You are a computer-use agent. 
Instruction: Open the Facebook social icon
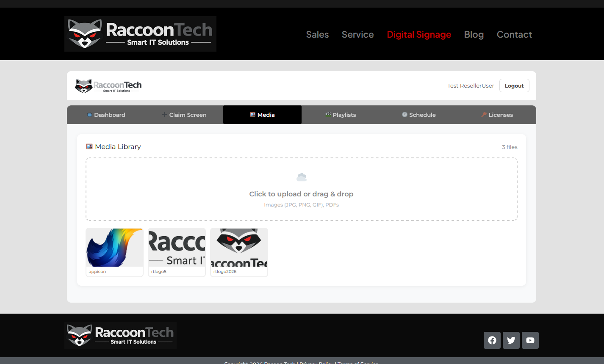492,340
